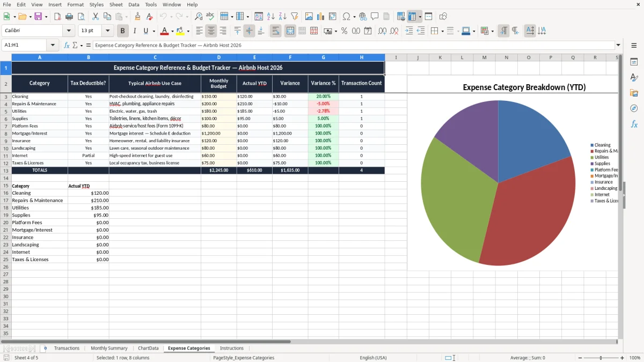Image resolution: width=644 pixels, height=362 pixels.
Task: Format as Percent
Action: point(344,31)
